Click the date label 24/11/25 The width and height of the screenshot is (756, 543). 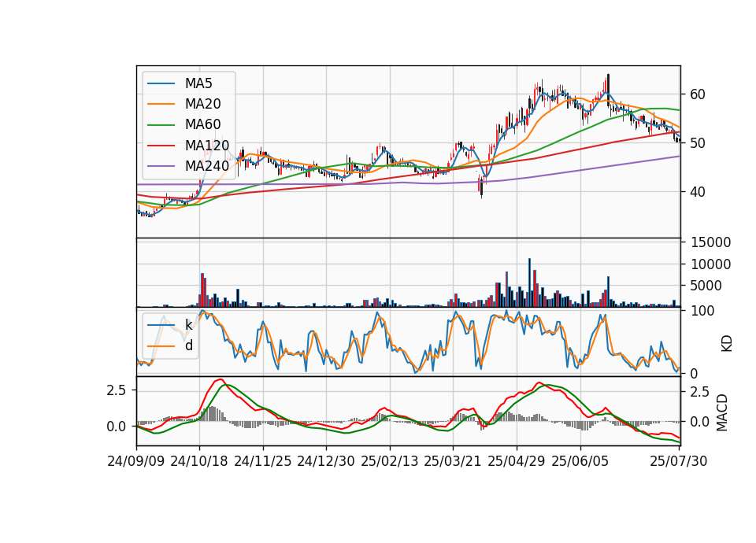tap(263, 461)
